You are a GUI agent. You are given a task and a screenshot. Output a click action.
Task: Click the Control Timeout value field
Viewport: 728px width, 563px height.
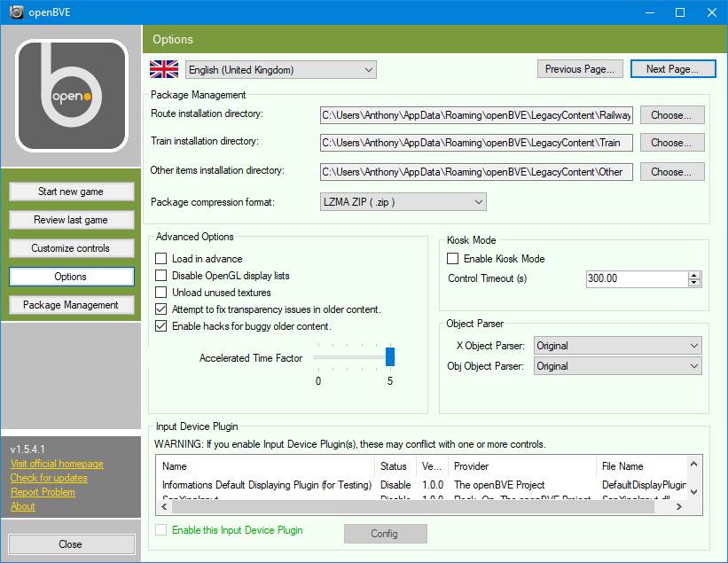click(x=637, y=278)
